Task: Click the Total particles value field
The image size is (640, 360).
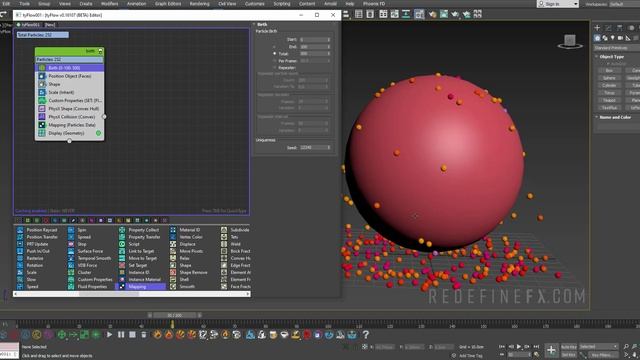Action: [x=315, y=53]
